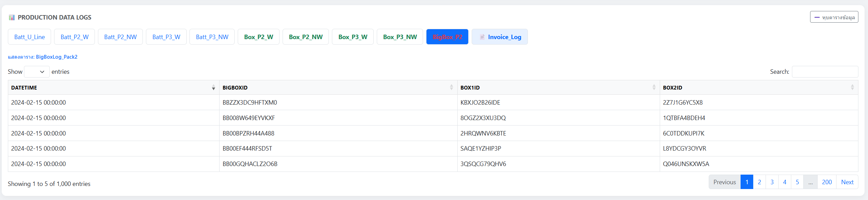The image size is (868, 200).
Task: Select page 1 in pagination
Action: (x=747, y=182)
